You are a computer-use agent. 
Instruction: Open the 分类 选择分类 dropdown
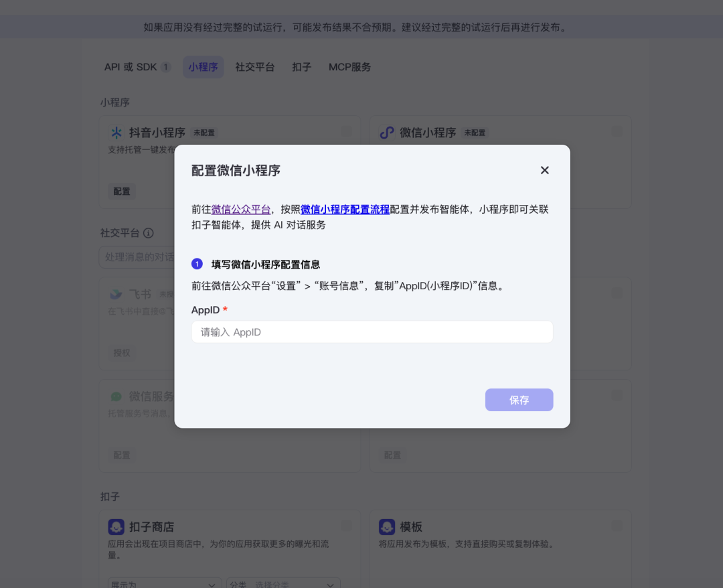[x=283, y=583]
